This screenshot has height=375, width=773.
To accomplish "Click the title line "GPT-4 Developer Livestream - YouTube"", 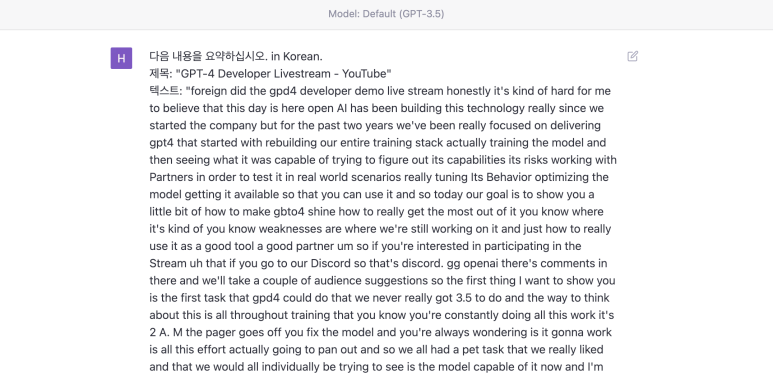I will coord(271,73).
